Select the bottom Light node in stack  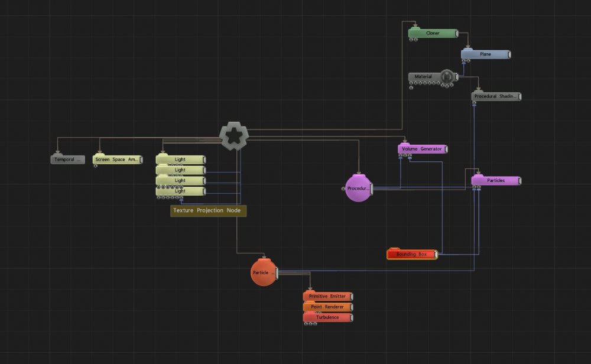(180, 191)
